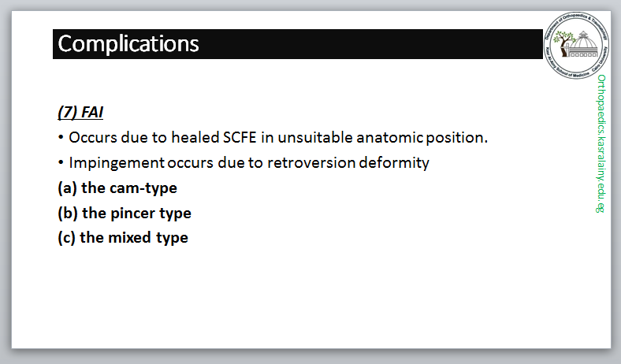Click the Kasr Alainy department logo
Screen dimensions: 621x364
pyautogui.click(x=577, y=46)
